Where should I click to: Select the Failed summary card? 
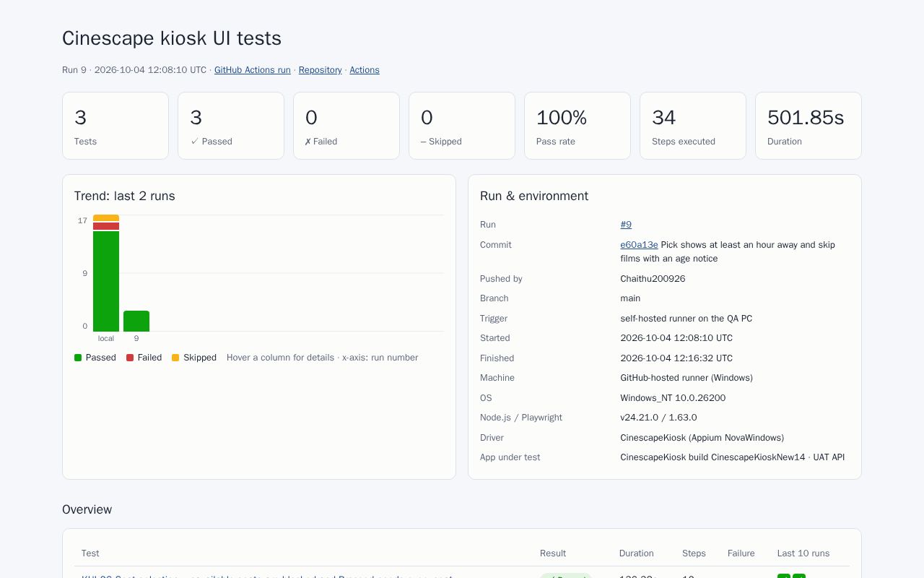[x=346, y=126]
